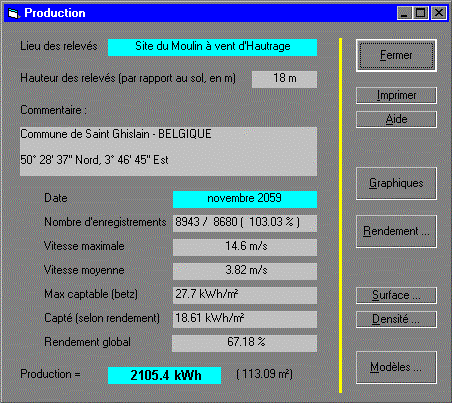The width and height of the screenshot is (453, 404).
Task: Open the Modèles dialog
Action: (396, 368)
